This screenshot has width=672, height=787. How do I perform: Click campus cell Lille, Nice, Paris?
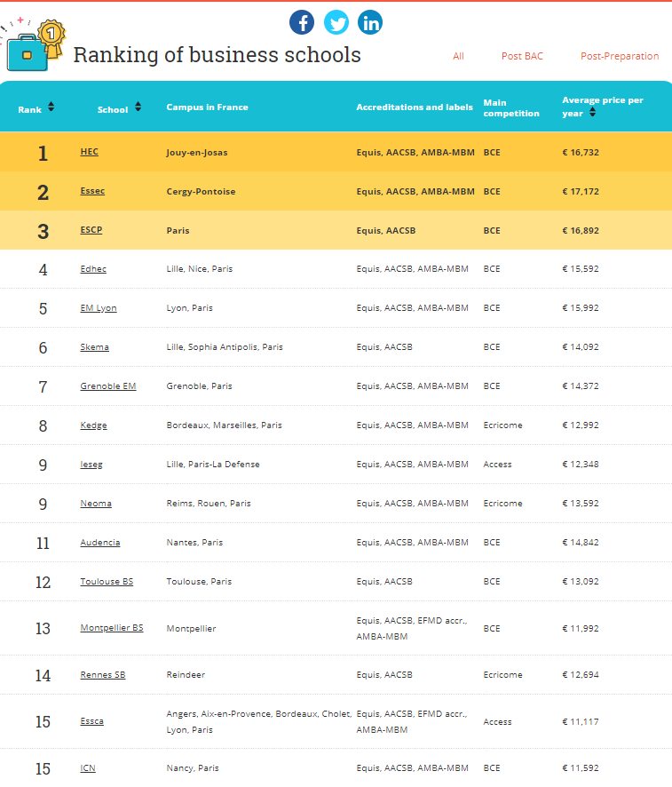point(200,269)
